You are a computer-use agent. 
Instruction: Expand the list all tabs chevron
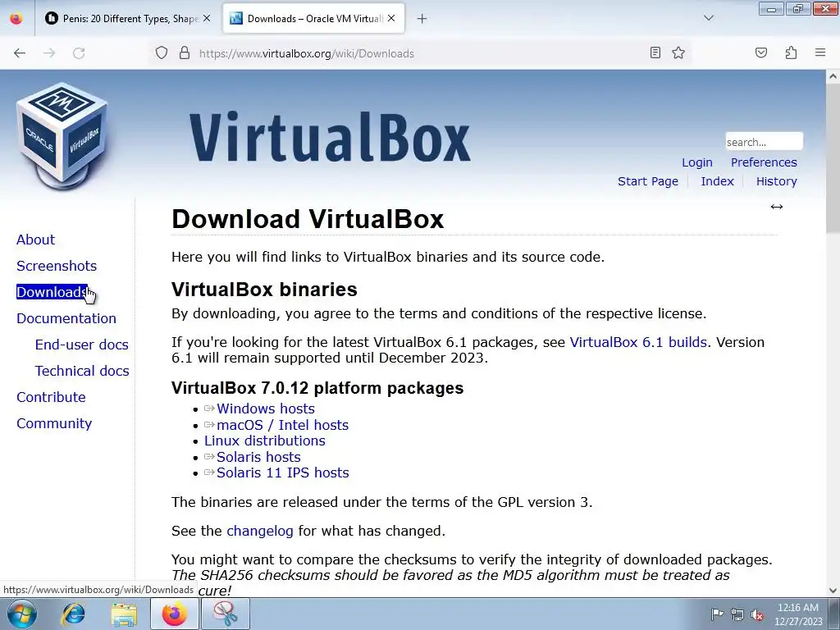709,18
